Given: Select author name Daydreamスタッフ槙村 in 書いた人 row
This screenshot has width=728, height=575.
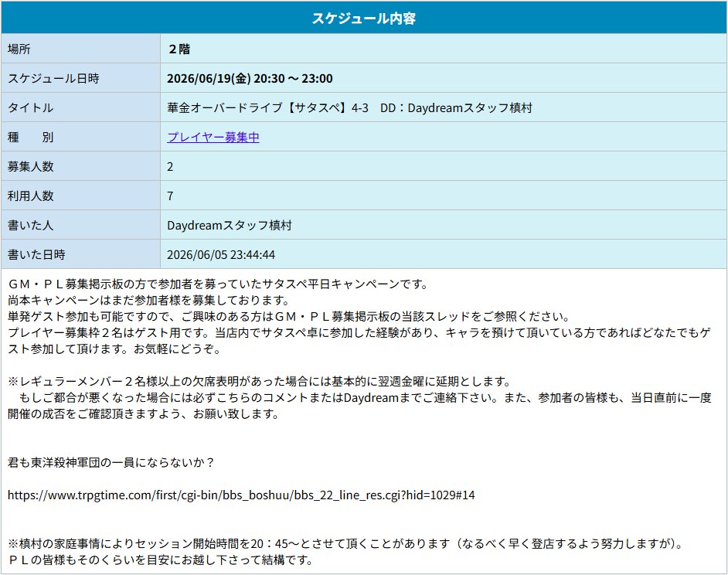Looking at the screenshot, I should click(230, 225).
